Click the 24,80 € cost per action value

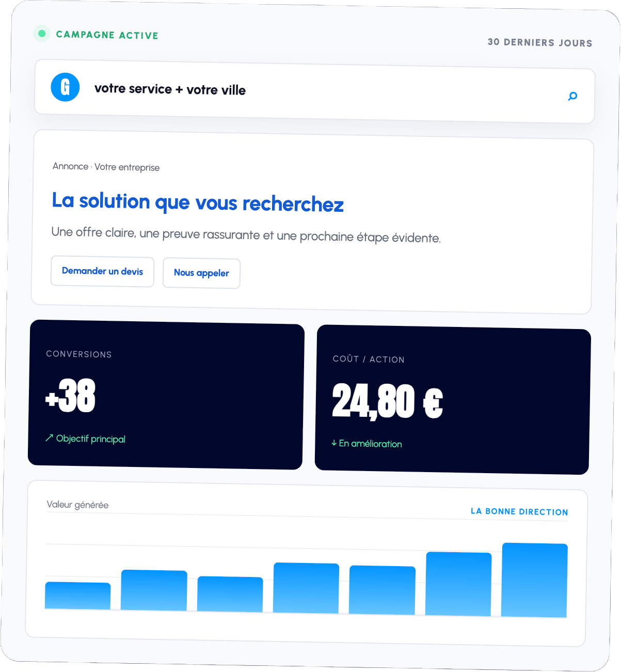click(388, 401)
